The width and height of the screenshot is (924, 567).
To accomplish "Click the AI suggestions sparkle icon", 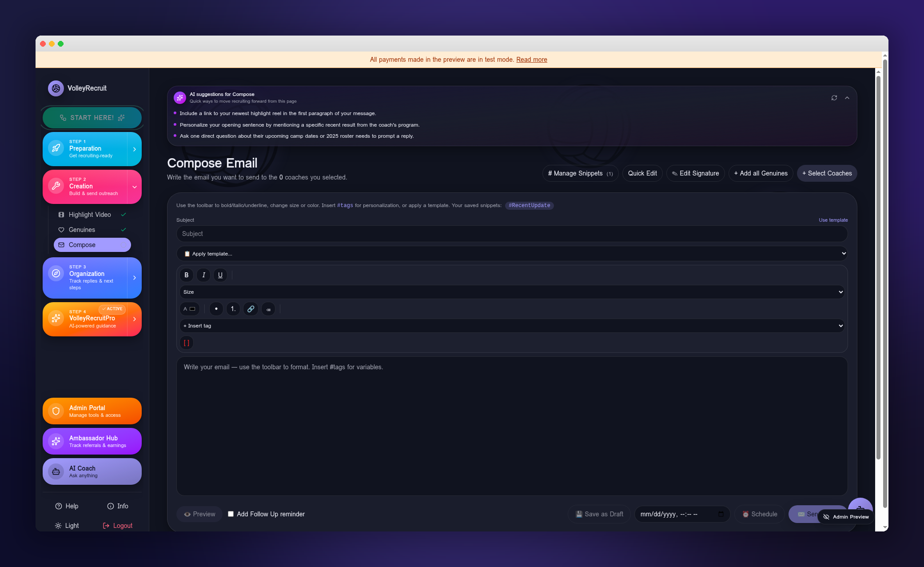I will pos(180,97).
